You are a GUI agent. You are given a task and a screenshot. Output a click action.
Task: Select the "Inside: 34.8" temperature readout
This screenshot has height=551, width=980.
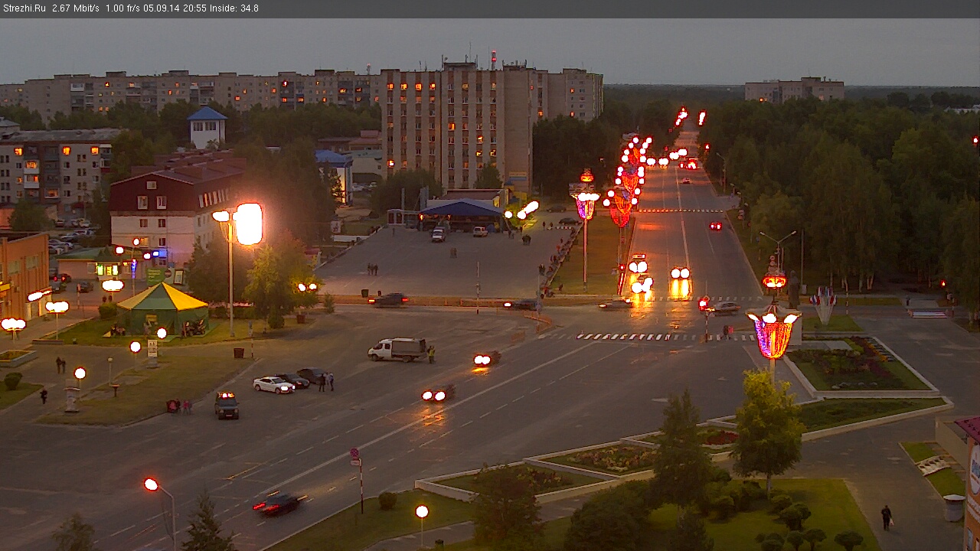click(234, 8)
